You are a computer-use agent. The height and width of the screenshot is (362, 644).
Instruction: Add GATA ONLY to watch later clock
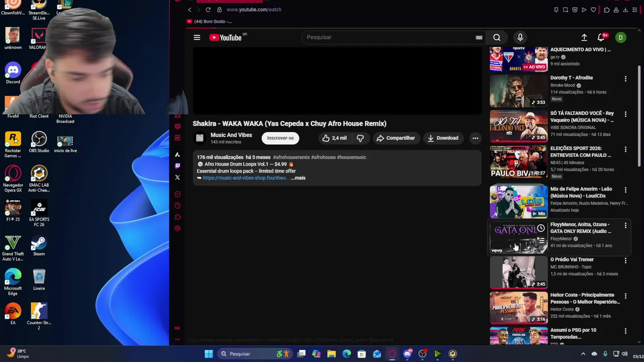(540, 229)
